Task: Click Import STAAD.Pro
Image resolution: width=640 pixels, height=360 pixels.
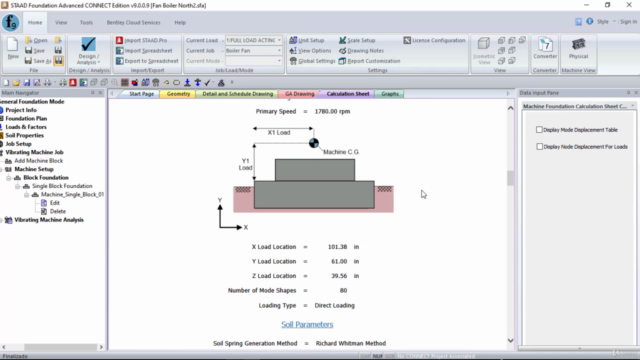Action: click(x=142, y=40)
